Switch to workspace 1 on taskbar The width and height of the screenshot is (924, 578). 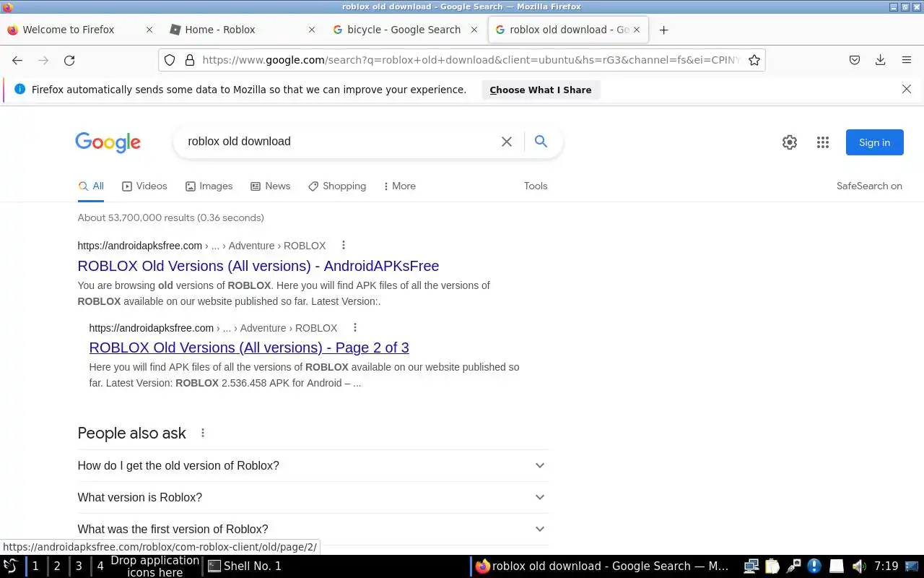(35, 566)
